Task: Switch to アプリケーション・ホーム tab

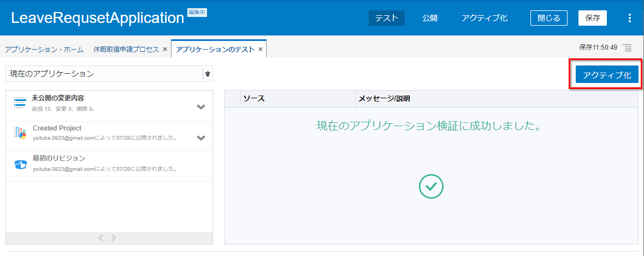Action: tap(44, 50)
